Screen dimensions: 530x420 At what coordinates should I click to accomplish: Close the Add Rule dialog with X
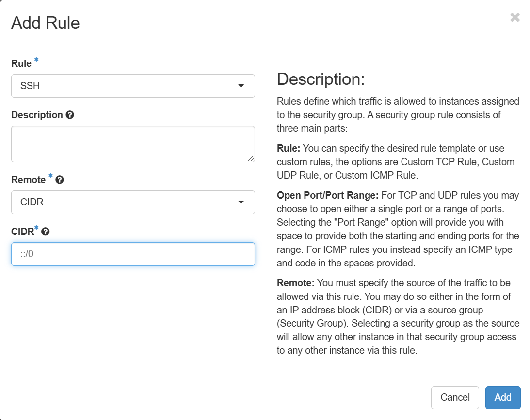[x=515, y=18]
